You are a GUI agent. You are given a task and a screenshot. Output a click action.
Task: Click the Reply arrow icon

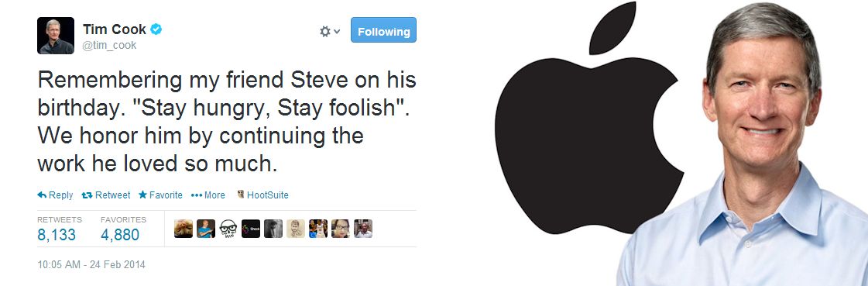tap(42, 195)
